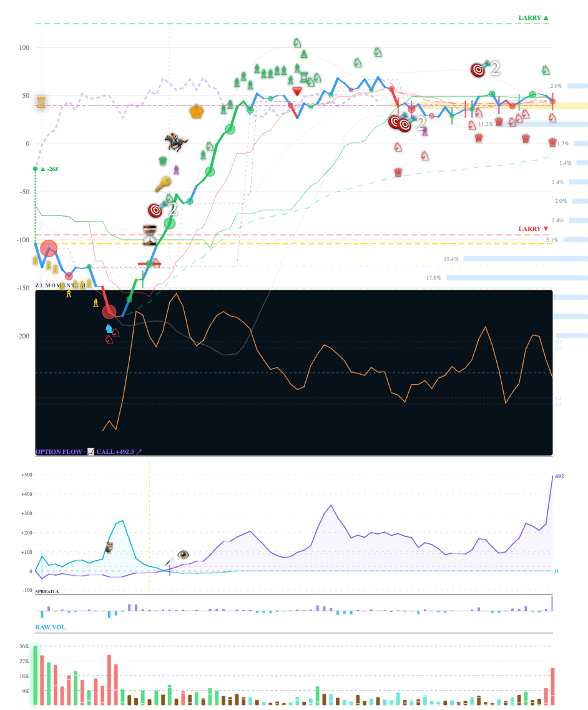Toggle the LARRY ▲ indicator label

(531, 17)
